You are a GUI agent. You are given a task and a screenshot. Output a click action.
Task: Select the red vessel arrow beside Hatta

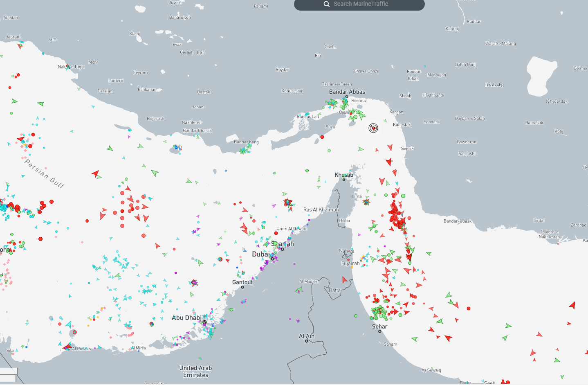click(345, 280)
